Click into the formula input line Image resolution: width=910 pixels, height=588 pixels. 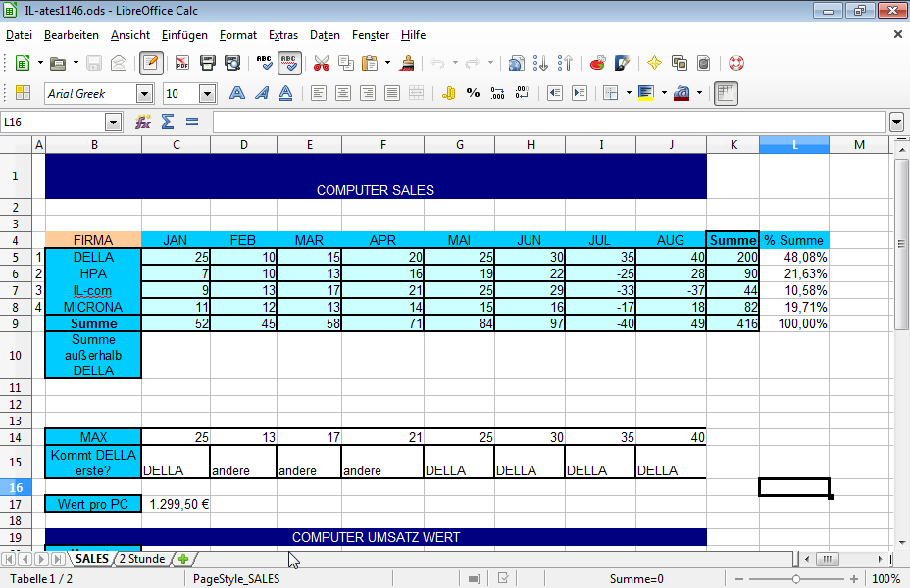(549, 122)
